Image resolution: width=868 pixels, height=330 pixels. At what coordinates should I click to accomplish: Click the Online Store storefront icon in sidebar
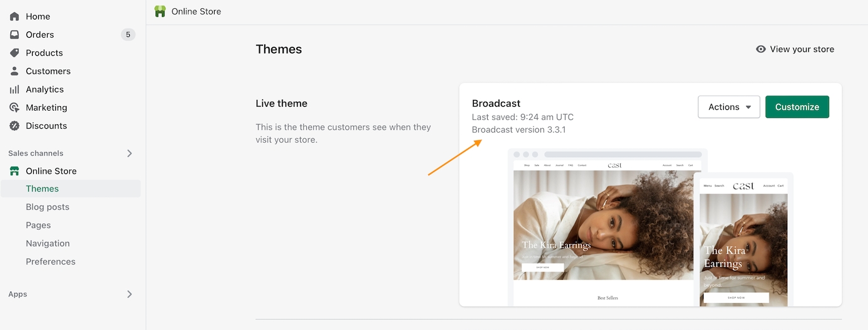coord(14,171)
